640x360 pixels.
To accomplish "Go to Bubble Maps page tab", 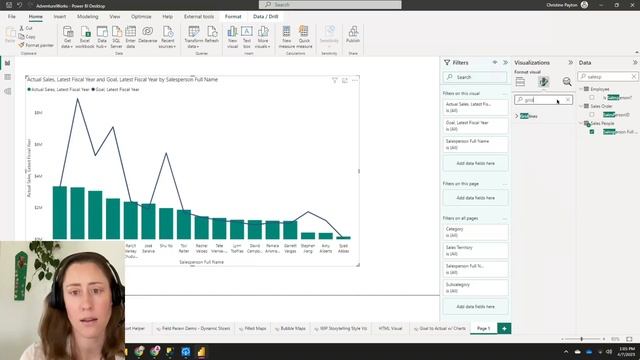I will (x=290, y=329).
